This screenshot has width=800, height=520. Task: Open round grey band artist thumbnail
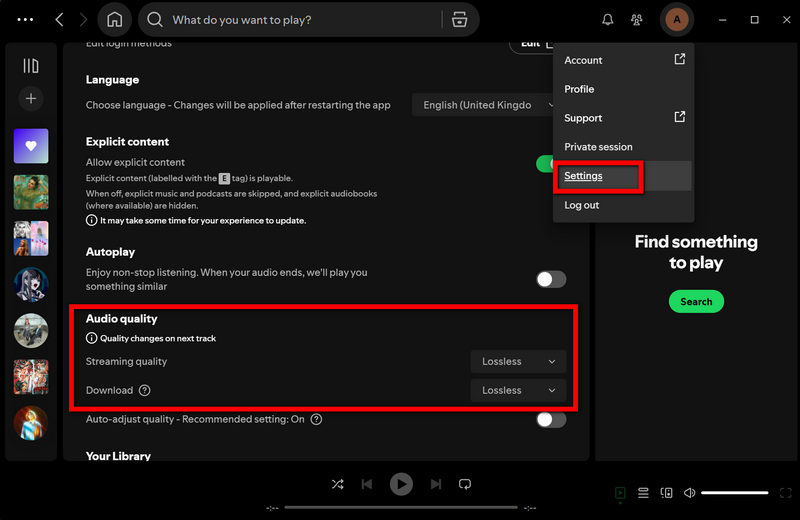31,331
